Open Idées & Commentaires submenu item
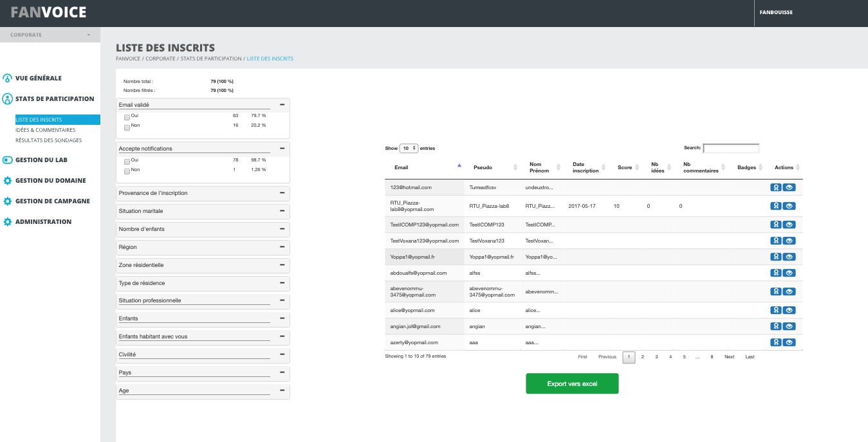The width and height of the screenshot is (868, 442). tap(45, 130)
